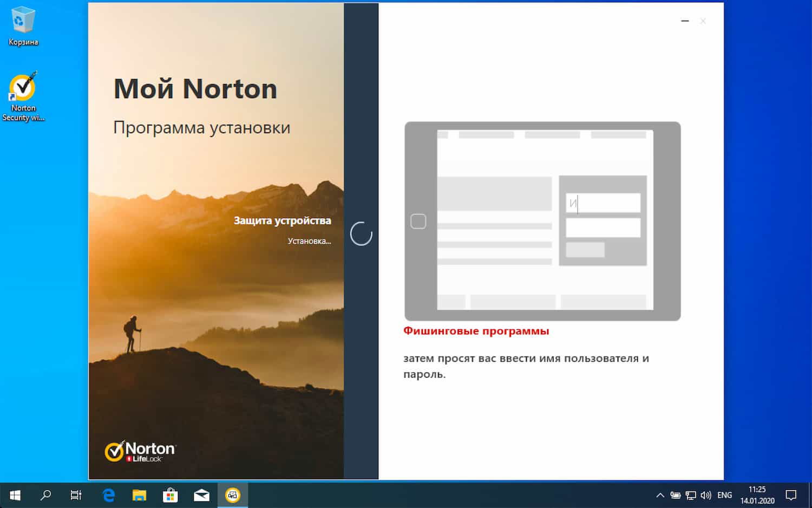The height and width of the screenshot is (508, 812).
Task: Open the volume control tray icon
Action: click(706, 495)
